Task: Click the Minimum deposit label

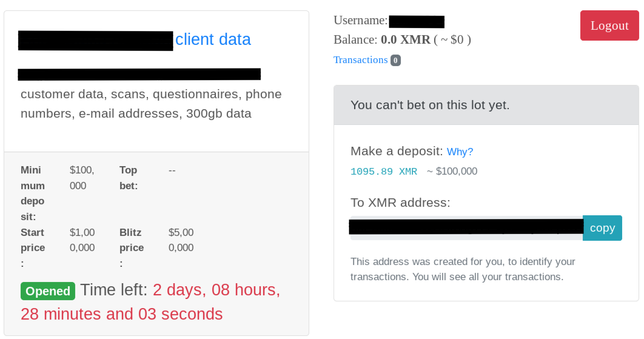Action: tap(33, 193)
